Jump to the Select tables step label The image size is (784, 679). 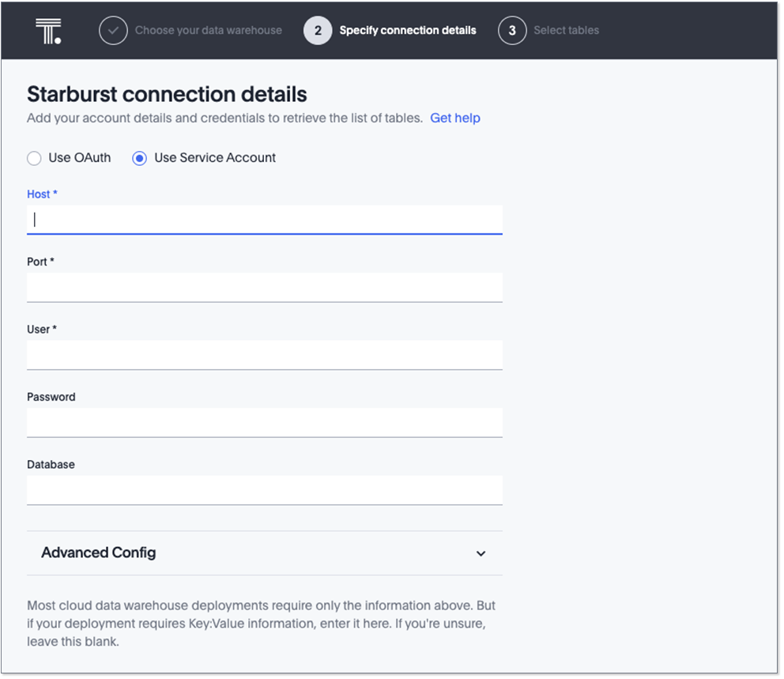pyautogui.click(x=566, y=31)
